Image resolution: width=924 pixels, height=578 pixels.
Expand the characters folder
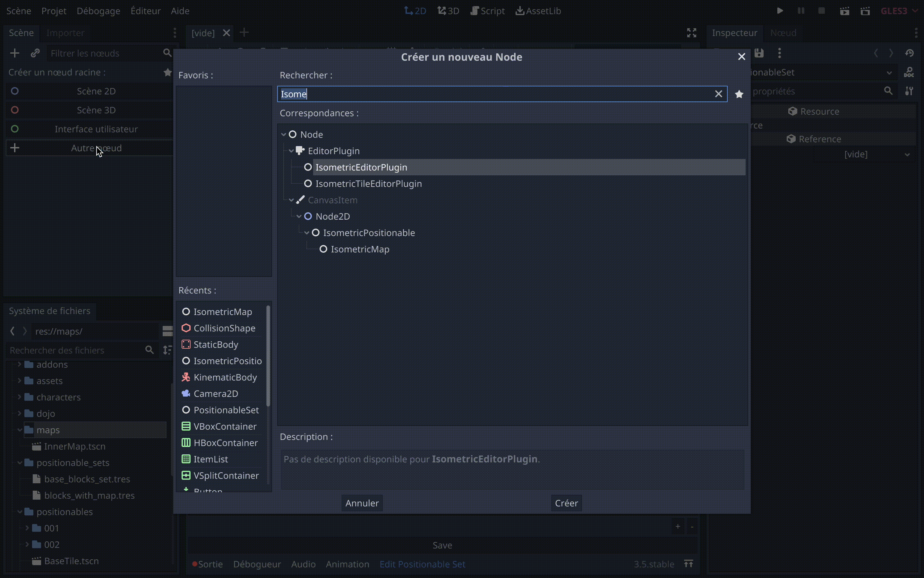19,397
